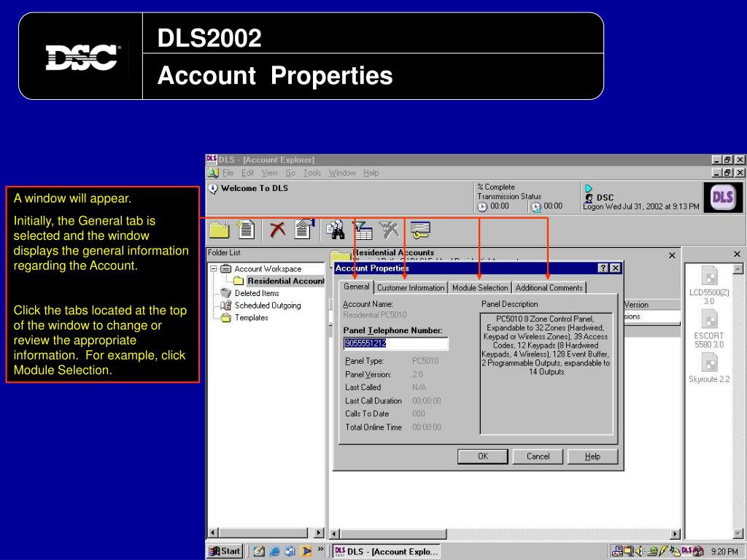
Task: Click Cancel in Account Properties dialog
Action: pyautogui.click(x=538, y=456)
